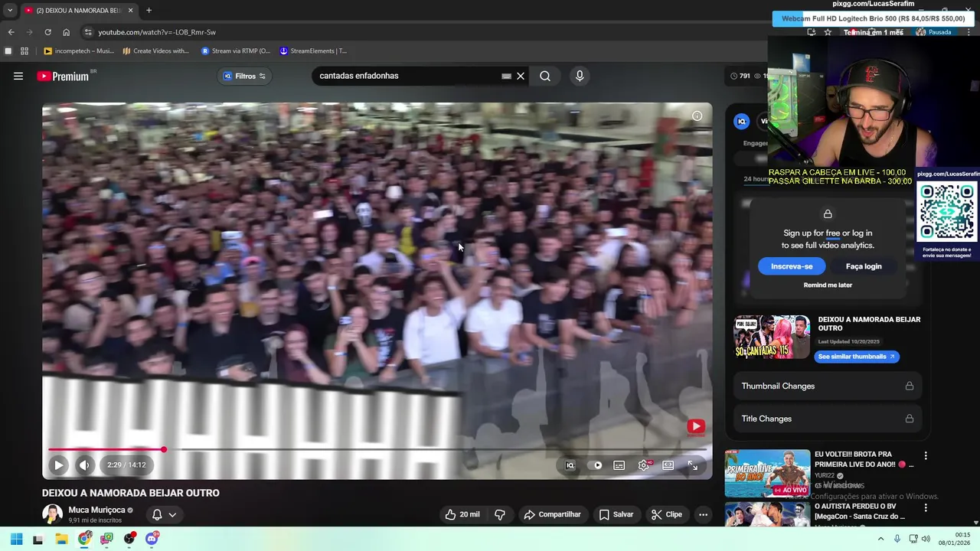Like the video (20 mil)
The height and width of the screenshot is (551, 980).
pyautogui.click(x=462, y=514)
